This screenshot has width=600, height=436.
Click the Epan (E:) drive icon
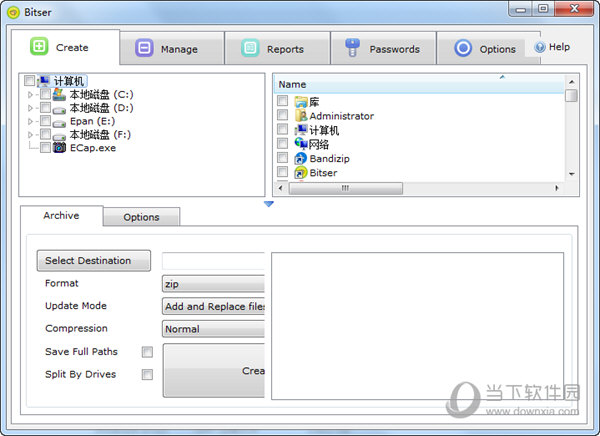pos(59,124)
